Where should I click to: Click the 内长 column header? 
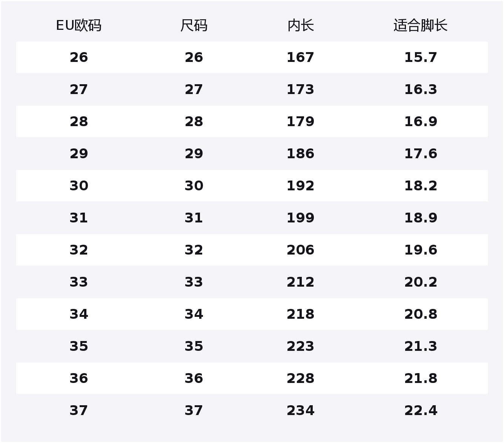[300, 26]
